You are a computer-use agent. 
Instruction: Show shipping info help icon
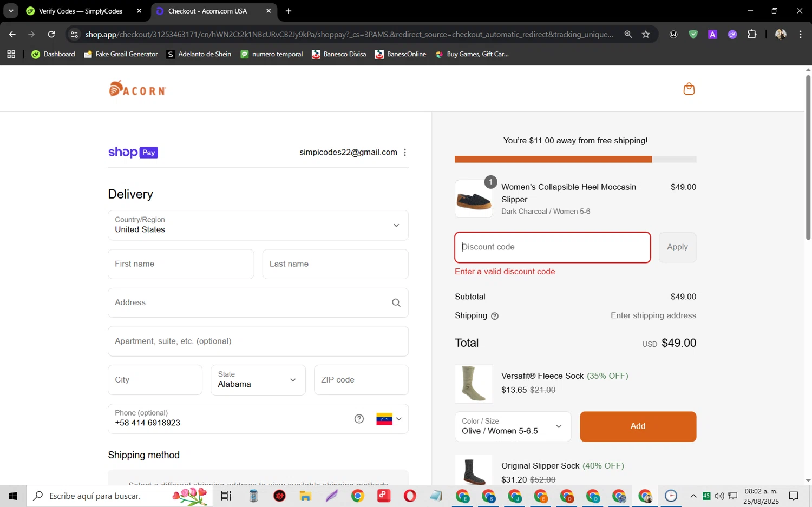(x=495, y=316)
